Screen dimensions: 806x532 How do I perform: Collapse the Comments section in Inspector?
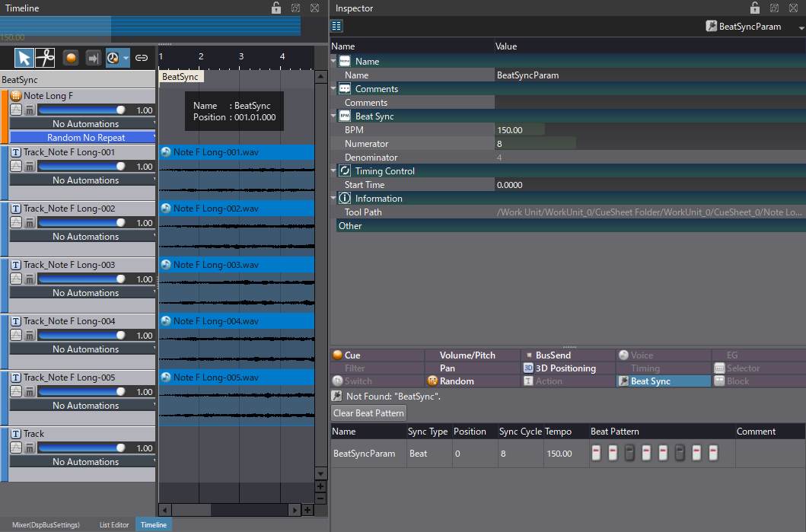pyautogui.click(x=333, y=88)
